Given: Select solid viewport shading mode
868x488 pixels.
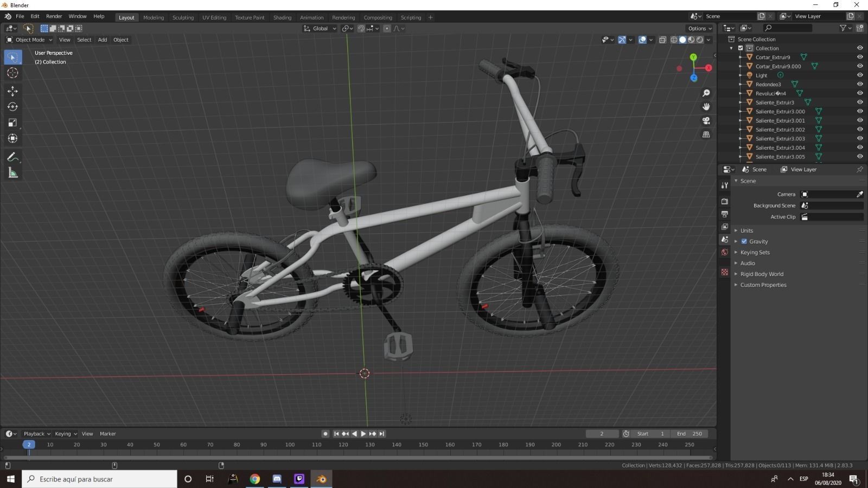Looking at the screenshot, I should tap(682, 40).
